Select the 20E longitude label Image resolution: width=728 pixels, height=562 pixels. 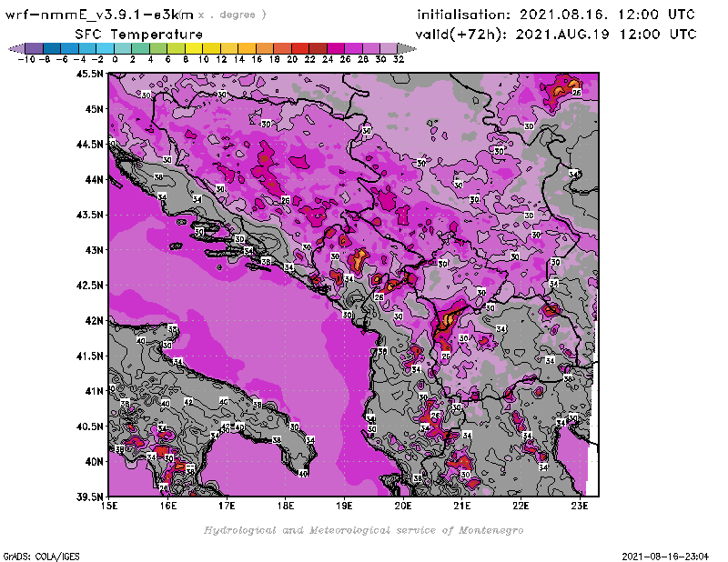403,506
